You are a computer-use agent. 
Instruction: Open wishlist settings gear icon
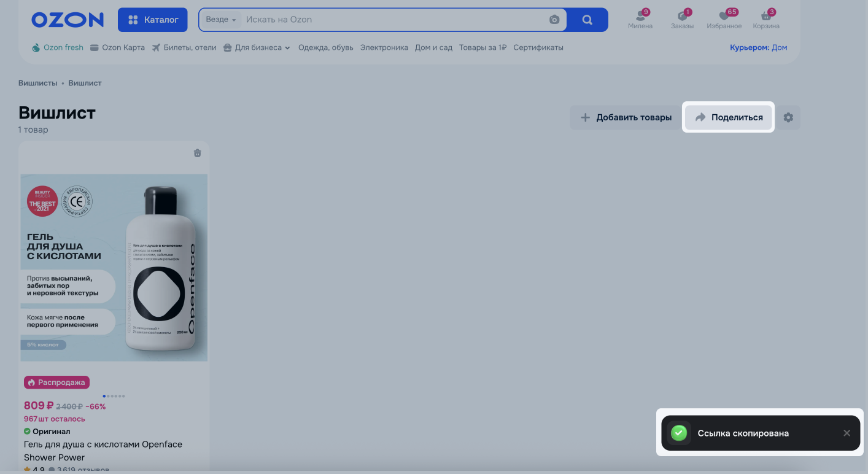point(788,117)
